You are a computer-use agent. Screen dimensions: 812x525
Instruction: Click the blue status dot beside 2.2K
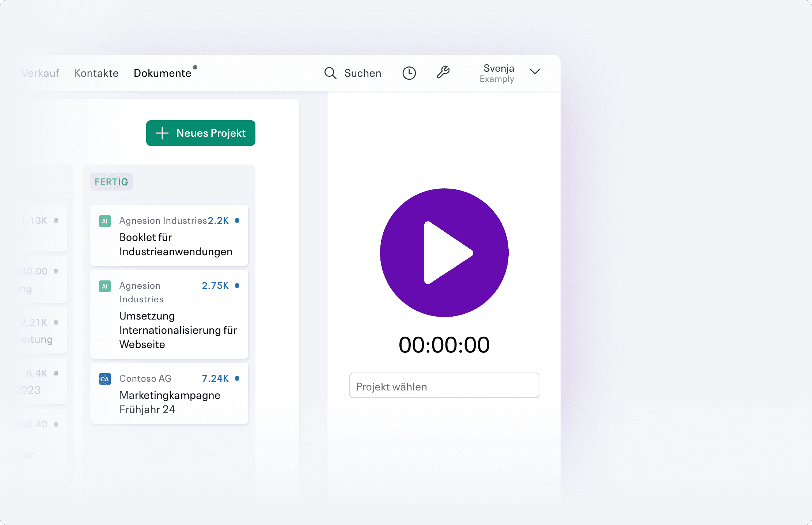tap(237, 220)
